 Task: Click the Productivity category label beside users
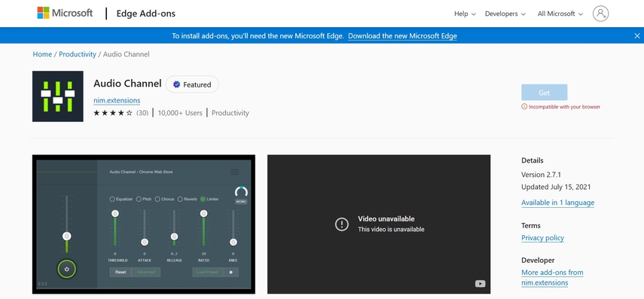tap(230, 113)
